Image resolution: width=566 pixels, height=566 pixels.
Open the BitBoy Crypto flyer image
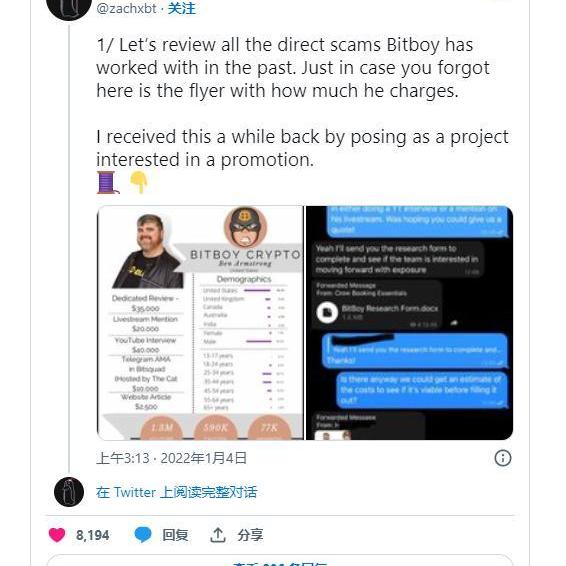coord(200,323)
